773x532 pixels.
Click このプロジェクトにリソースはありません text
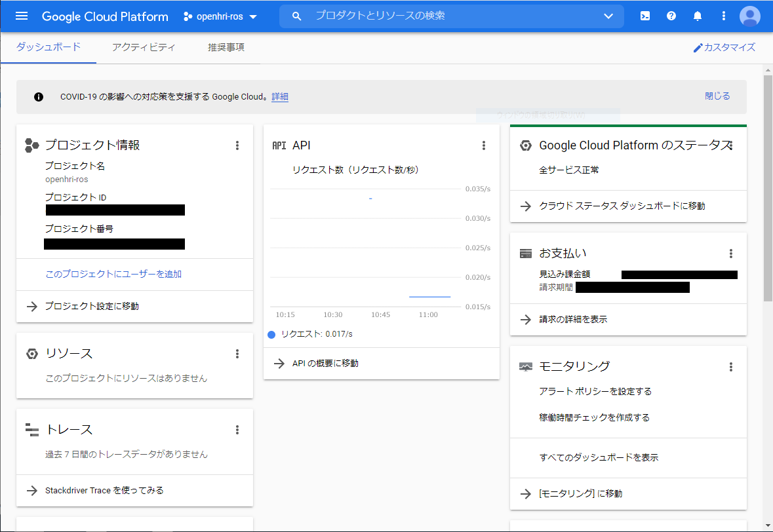pyautogui.click(x=126, y=378)
